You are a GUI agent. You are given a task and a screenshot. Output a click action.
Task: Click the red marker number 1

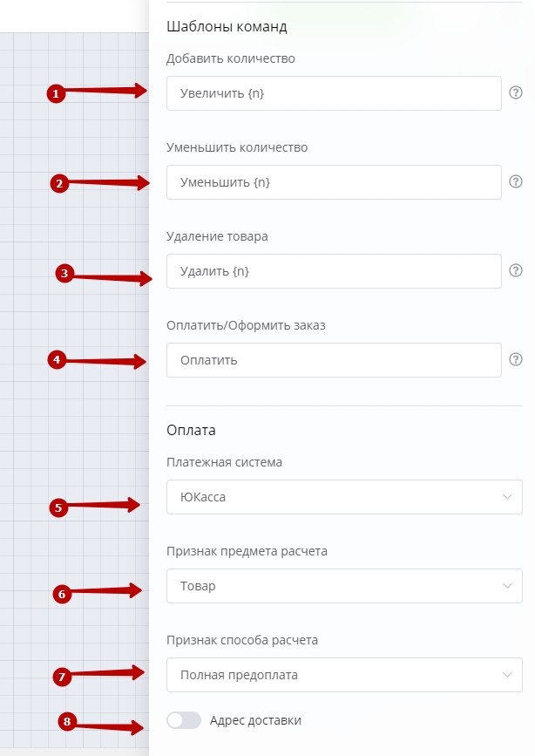55,93
